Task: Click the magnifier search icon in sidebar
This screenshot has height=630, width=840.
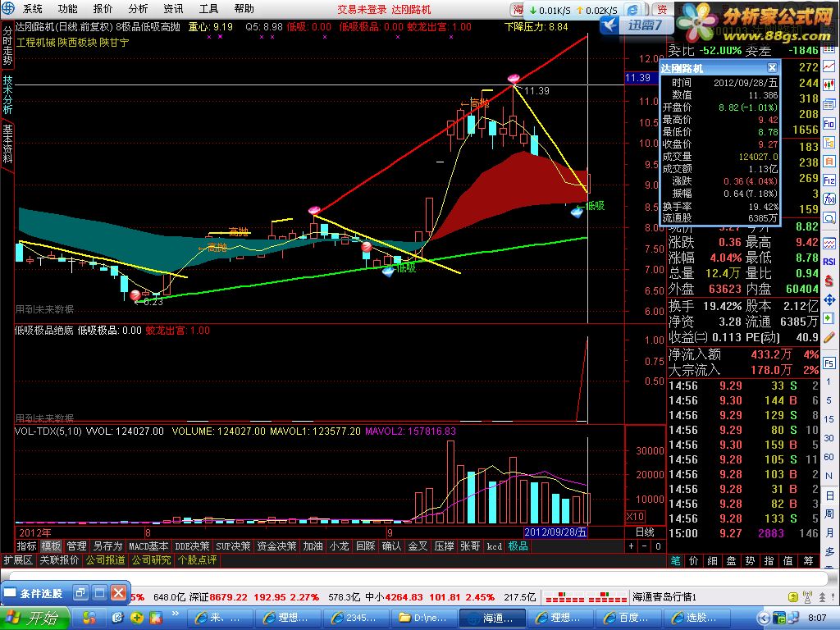Action: point(829,218)
